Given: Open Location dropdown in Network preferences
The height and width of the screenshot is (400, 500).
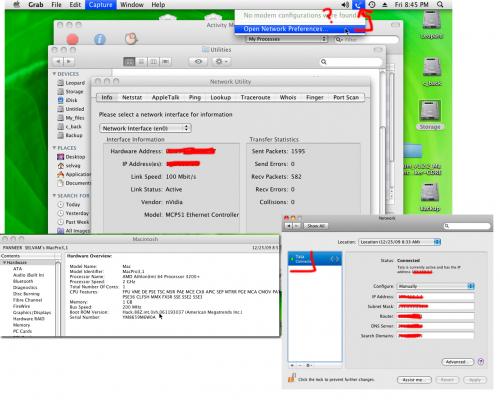Looking at the screenshot, I should coord(400,242).
